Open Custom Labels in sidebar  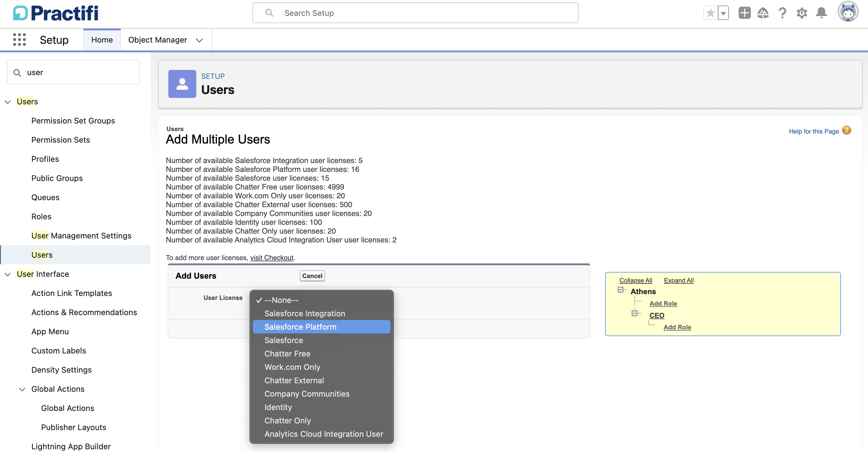[59, 351]
